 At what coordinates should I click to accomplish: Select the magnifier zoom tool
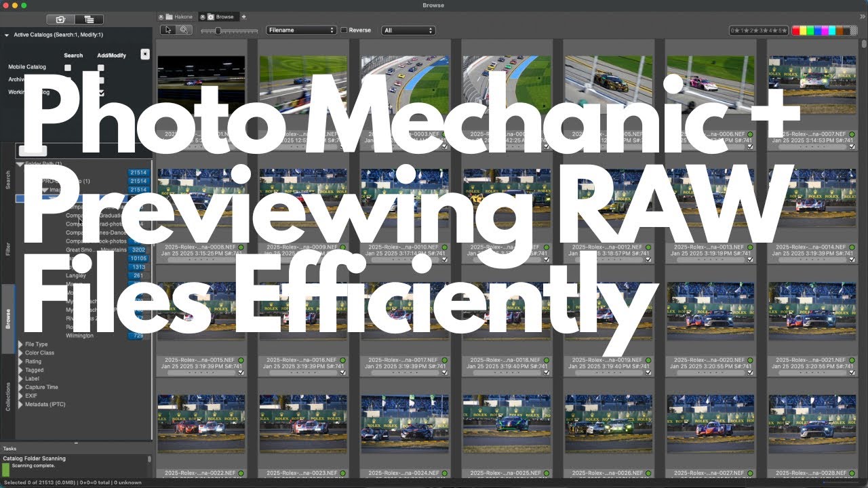coord(184,30)
